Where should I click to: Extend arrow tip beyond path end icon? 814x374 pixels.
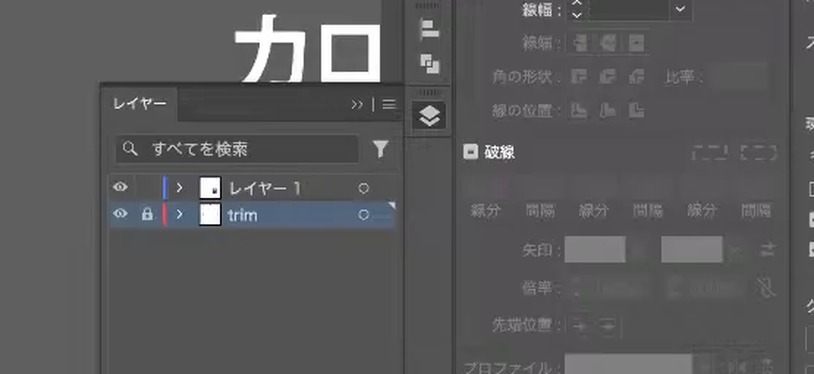(x=579, y=326)
